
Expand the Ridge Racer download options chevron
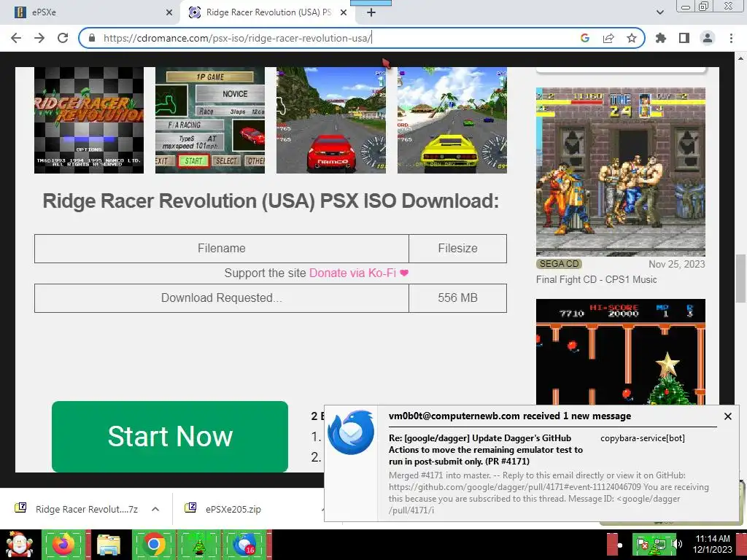155,509
